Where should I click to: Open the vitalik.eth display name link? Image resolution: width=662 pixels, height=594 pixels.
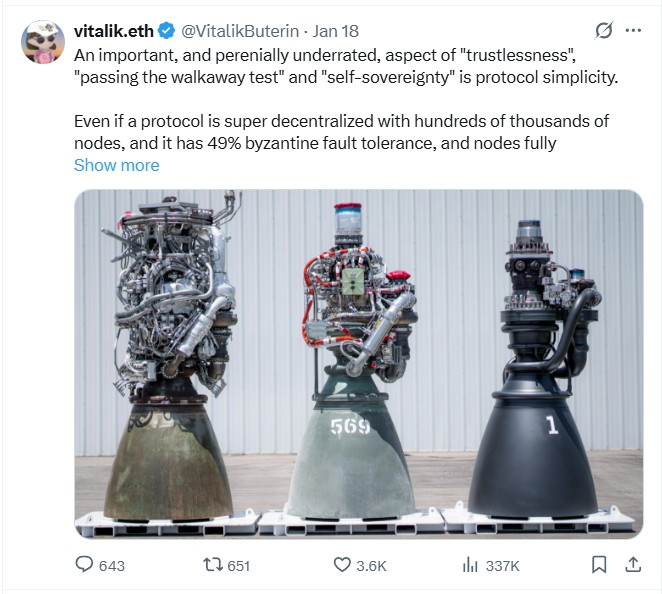(113, 31)
